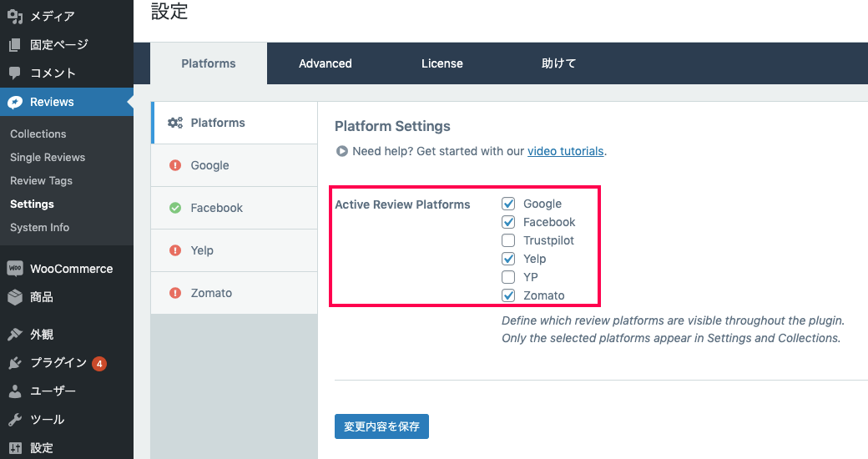The height and width of the screenshot is (459, 868).
Task: Click the pages icon beside 固定ページ
Action: pos(15,45)
